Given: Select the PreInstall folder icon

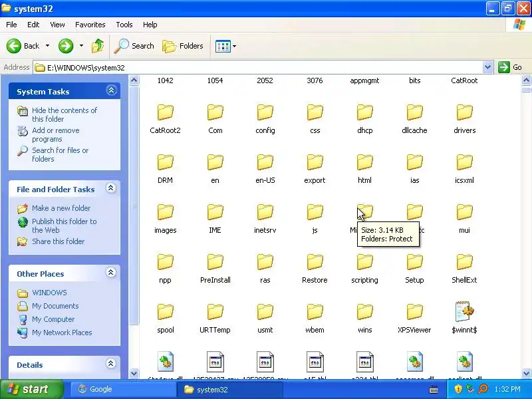Looking at the screenshot, I should (x=215, y=262).
